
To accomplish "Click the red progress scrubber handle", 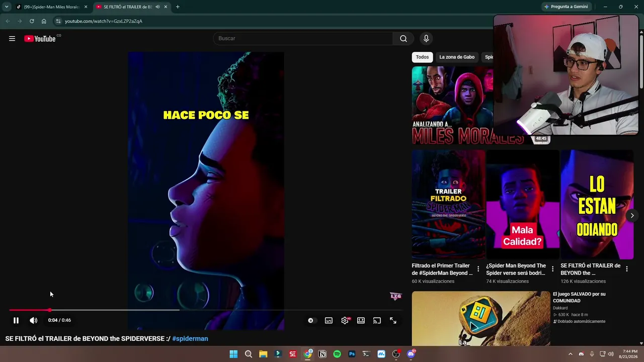I will [x=49, y=310].
